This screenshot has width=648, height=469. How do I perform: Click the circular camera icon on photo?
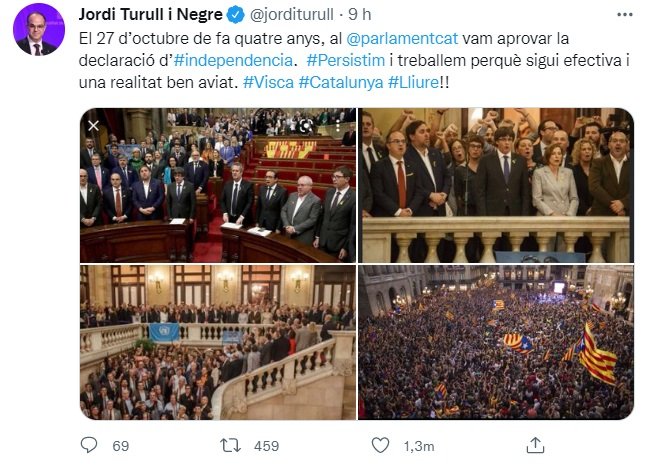[306, 126]
